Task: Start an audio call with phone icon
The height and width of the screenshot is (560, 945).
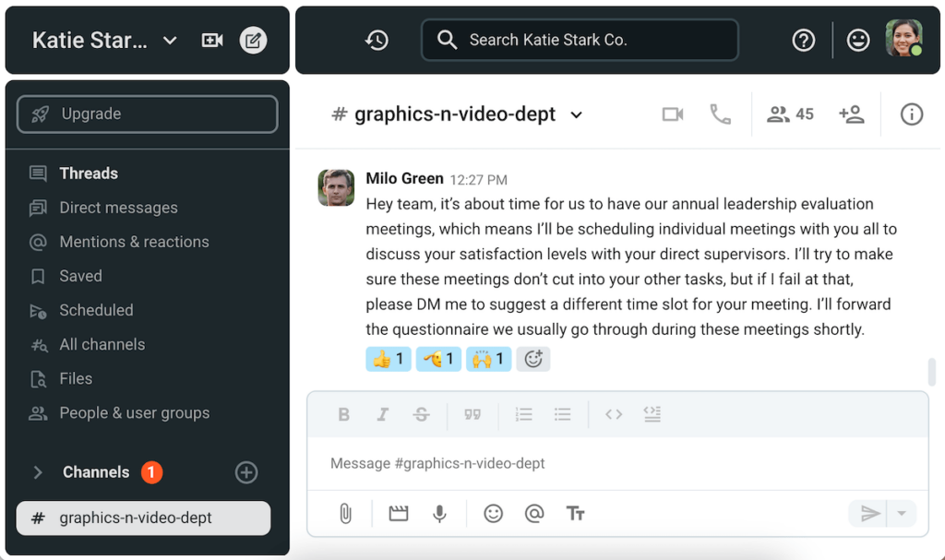Action: 720,114
